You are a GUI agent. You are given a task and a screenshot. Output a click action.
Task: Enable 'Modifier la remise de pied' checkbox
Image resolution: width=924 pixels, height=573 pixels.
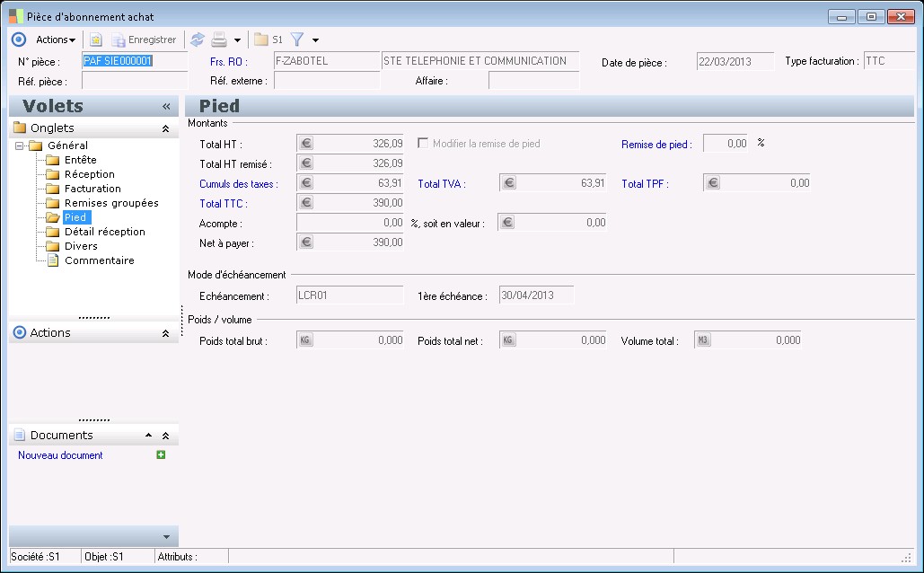pyautogui.click(x=423, y=144)
